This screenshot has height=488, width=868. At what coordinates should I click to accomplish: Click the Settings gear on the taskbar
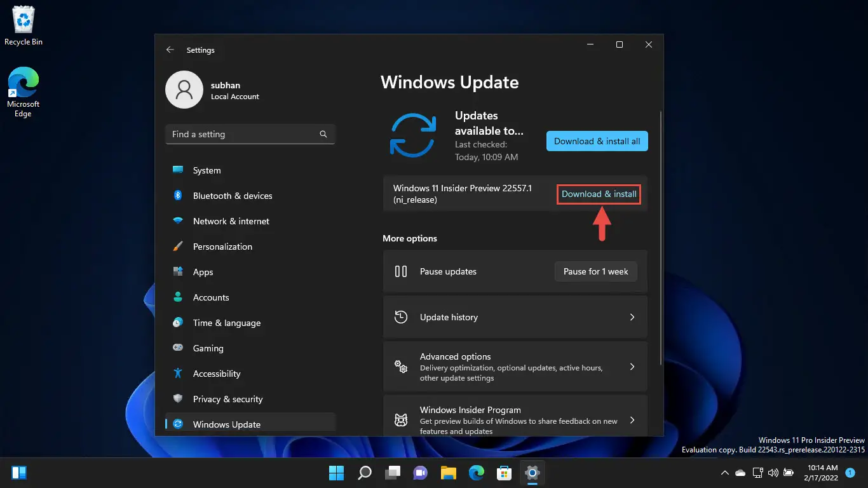pyautogui.click(x=532, y=473)
